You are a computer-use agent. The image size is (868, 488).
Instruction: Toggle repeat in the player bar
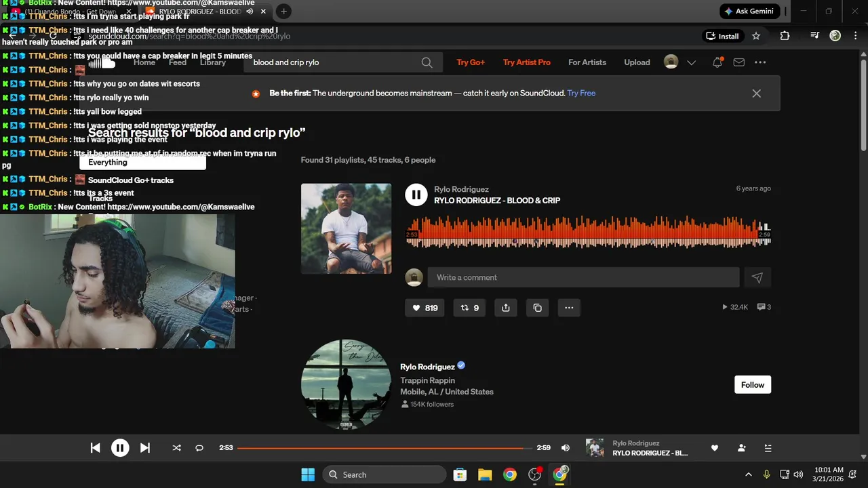click(199, 448)
